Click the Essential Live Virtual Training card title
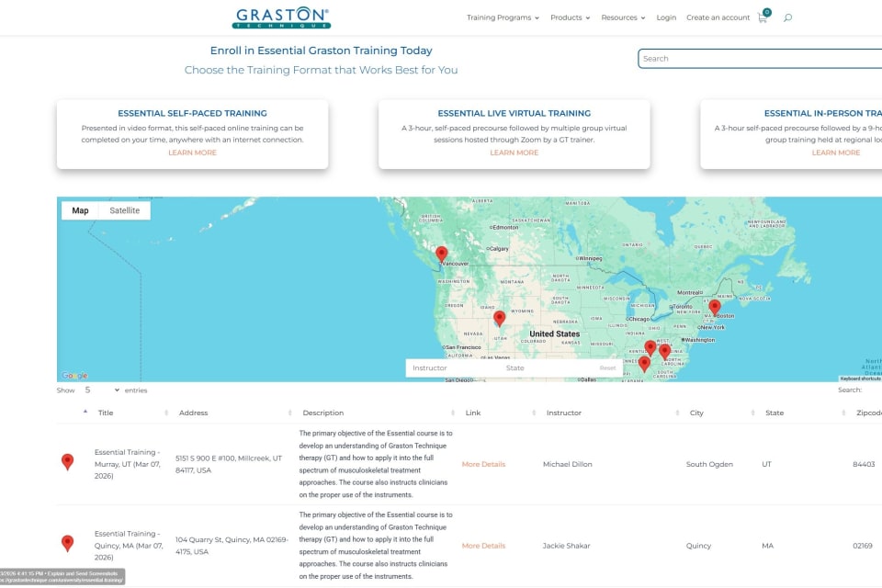This screenshot has height=588, width=882. pyautogui.click(x=514, y=113)
